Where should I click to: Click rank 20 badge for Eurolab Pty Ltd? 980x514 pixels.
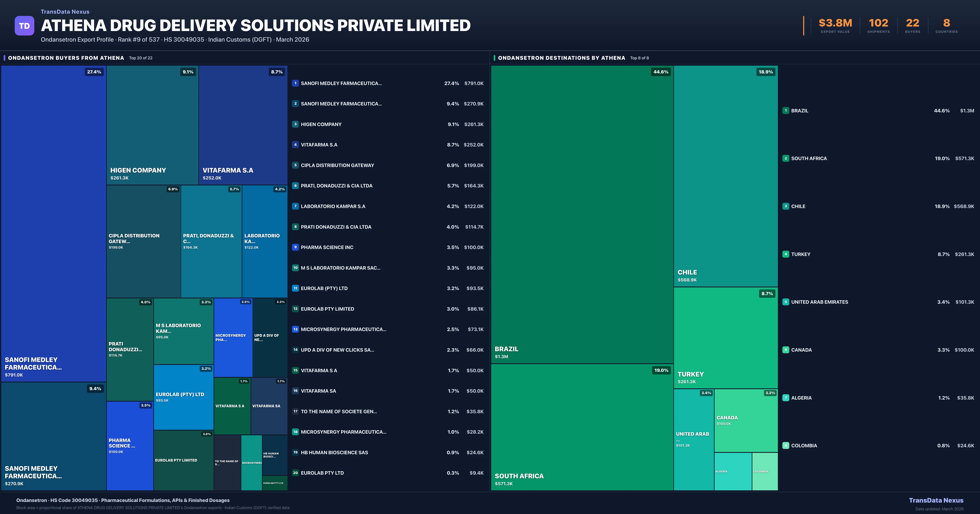click(295, 473)
